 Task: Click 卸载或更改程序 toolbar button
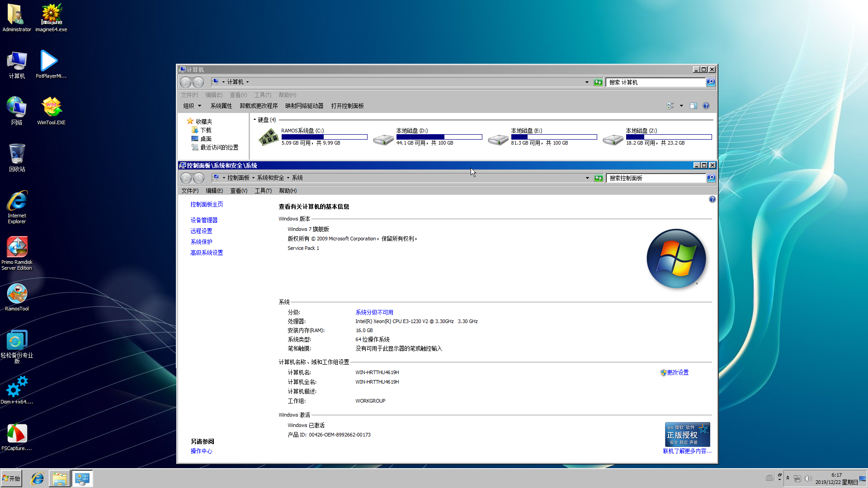pyautogui.click(x=259, y=106)
